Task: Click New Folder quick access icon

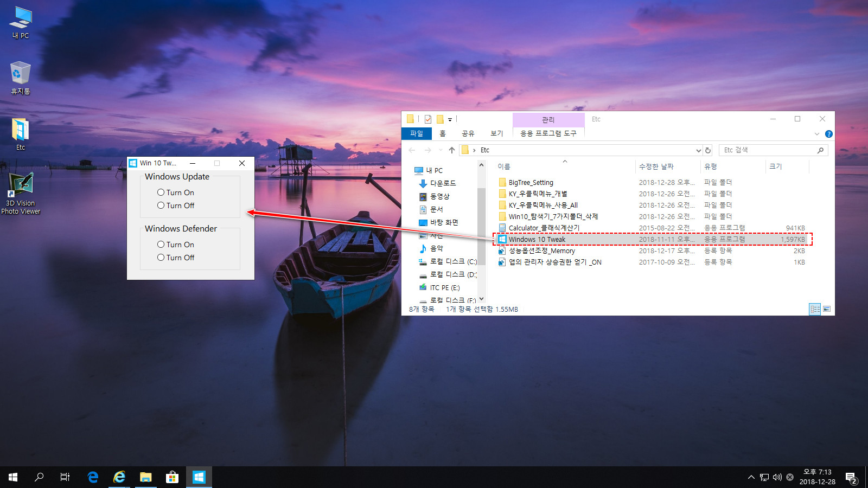Action: (440, 119)
